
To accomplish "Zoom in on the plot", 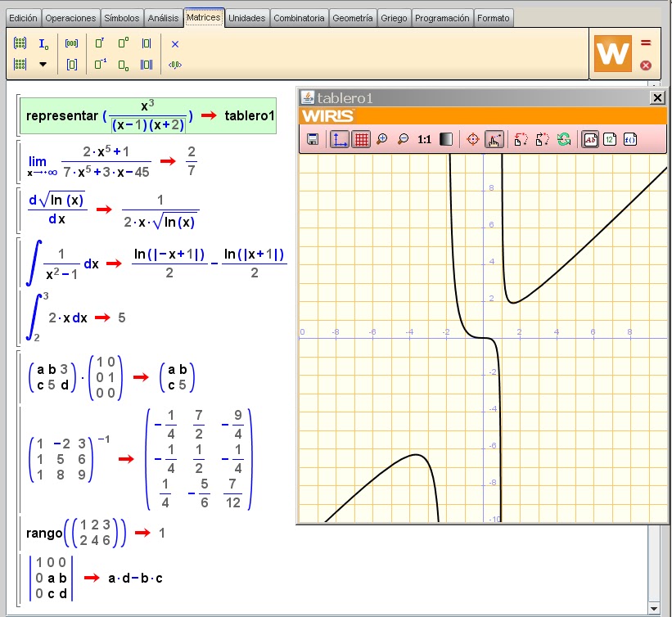I will pos(382,139).
